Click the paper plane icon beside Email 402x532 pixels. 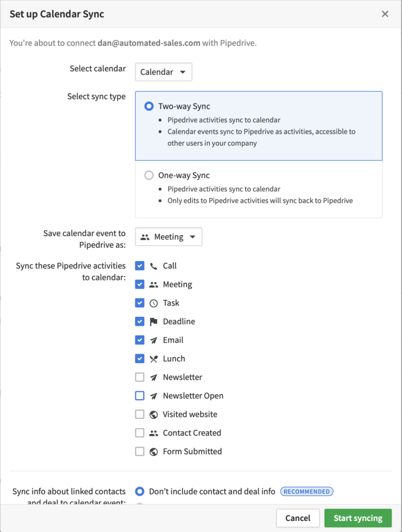coord(153,340)
